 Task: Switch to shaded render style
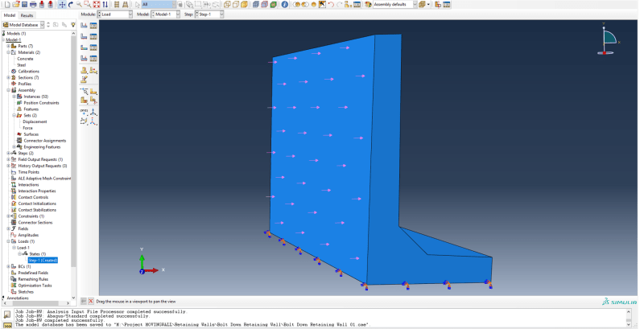tap(245, 5)
